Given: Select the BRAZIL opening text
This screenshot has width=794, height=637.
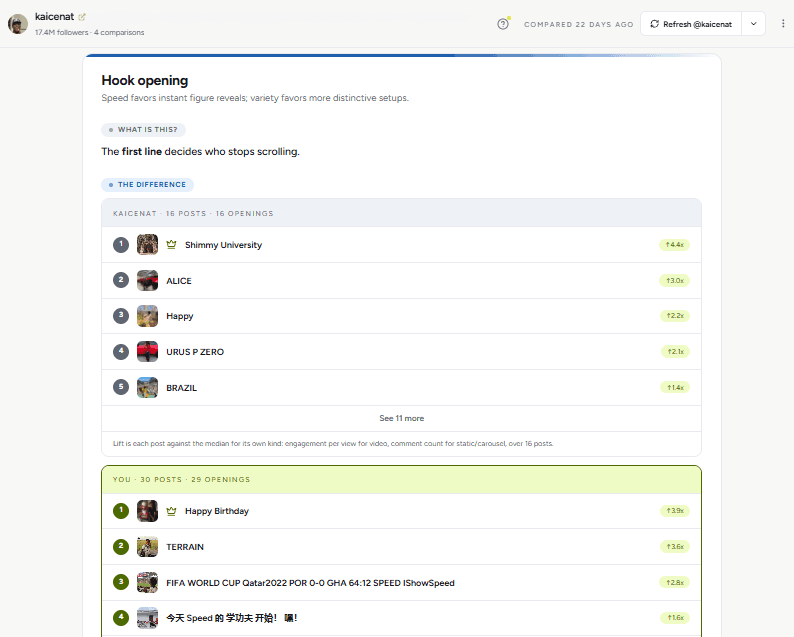Looking at the screenshot, I should click(181, 388).
